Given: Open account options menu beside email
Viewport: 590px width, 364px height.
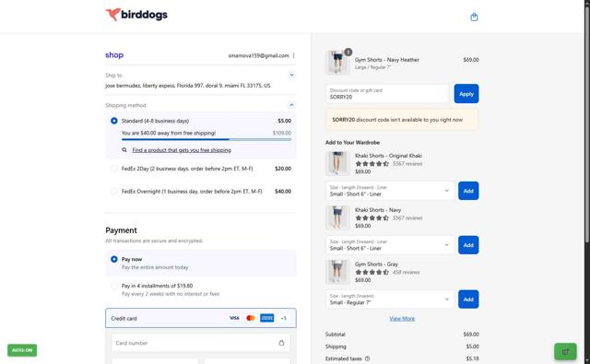Looking at the screenshot, I should [x=293, y=55].
